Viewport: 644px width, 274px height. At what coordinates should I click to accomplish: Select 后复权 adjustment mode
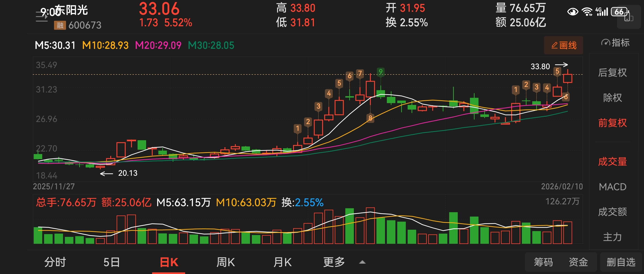(612, 73)
